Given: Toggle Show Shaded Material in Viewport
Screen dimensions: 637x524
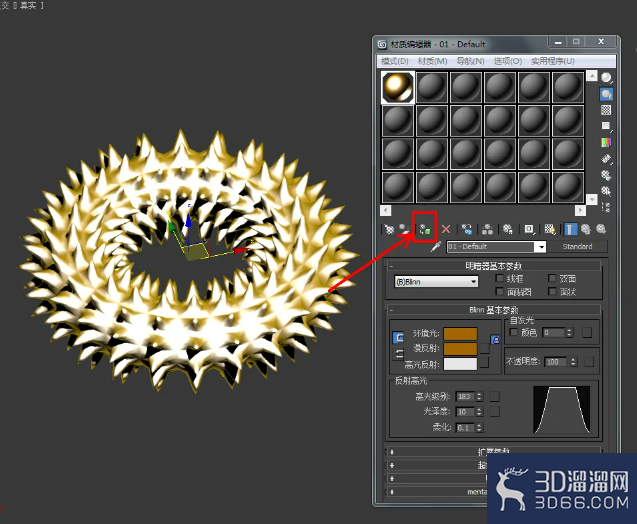Looking at the screenshot, I should [550, 230].
